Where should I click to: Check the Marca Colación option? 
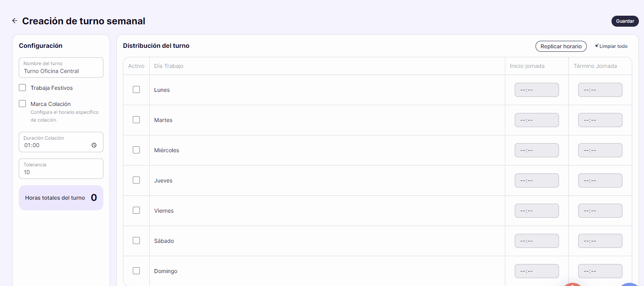[22, 104]
